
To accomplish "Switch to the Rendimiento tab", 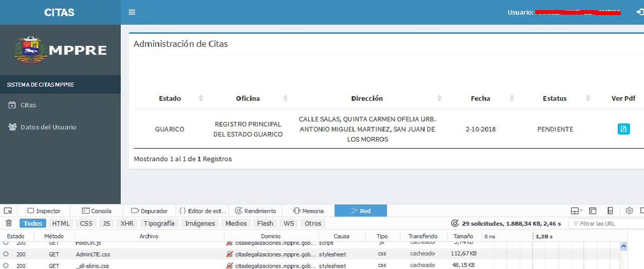I will pos(255,211).
